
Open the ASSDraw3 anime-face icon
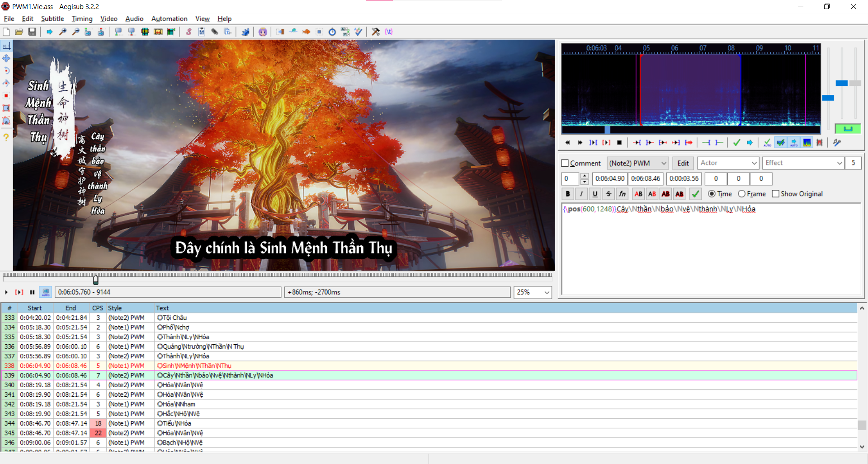(263, 32)
